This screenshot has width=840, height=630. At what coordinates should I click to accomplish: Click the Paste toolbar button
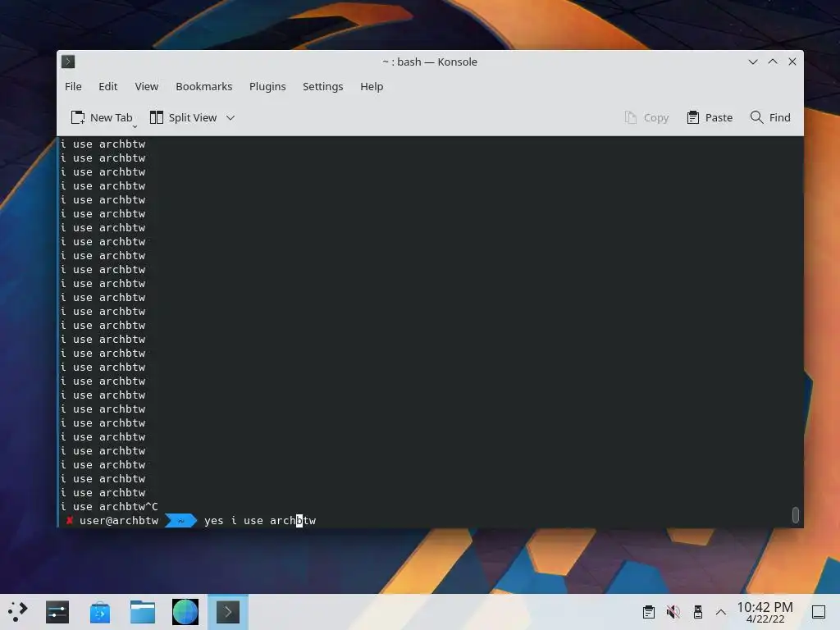tap(710, 117)
